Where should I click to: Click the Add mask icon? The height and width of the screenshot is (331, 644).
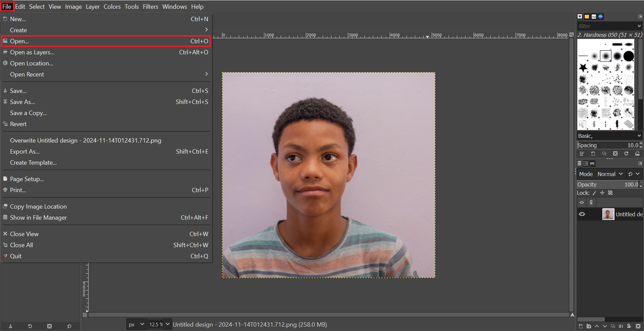[x=629, y=326]
